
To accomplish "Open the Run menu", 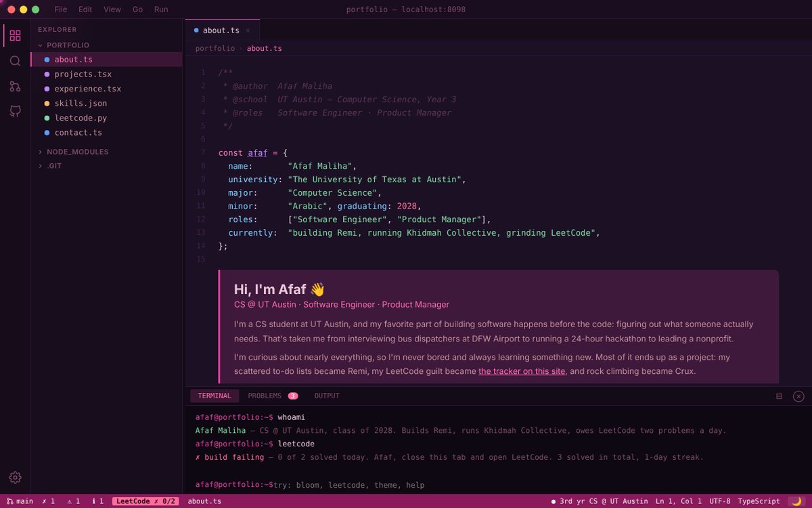I will pos(161,9).
